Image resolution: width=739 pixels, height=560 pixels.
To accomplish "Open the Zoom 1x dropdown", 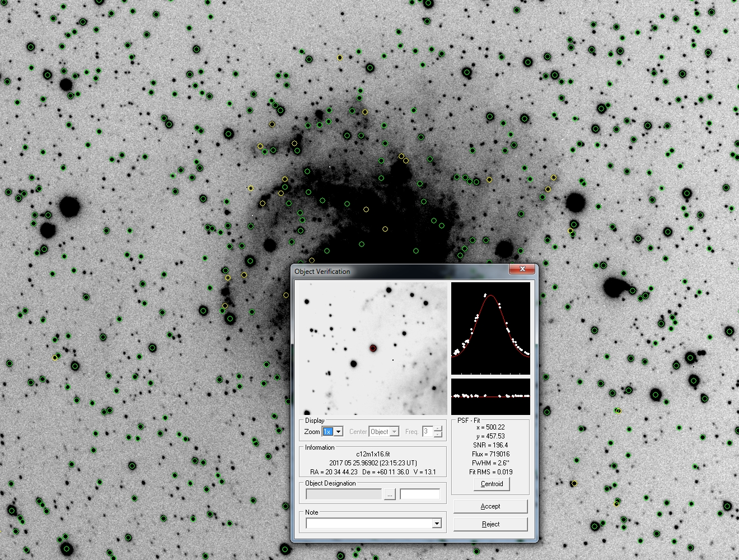I will [x=339, y=432].
